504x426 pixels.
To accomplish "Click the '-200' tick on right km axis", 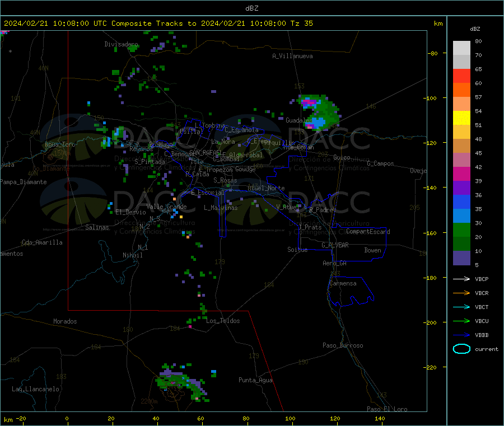I will click(x=431, y=322).
